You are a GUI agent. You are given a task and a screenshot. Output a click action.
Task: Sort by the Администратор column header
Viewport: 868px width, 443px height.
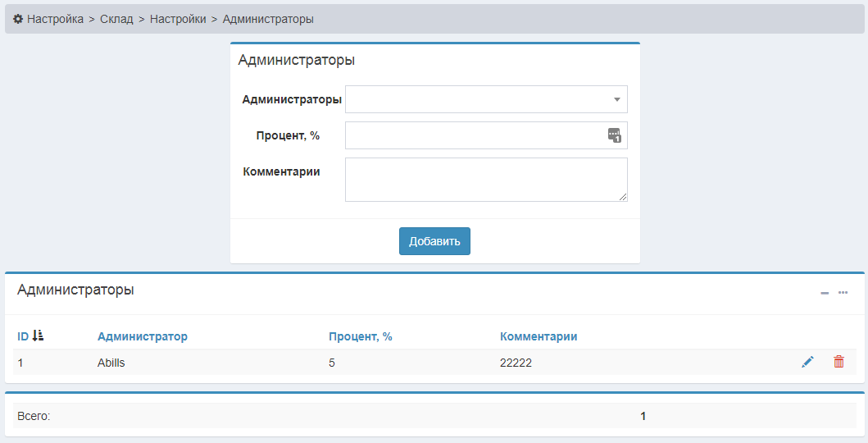click(x=143, y=336)
